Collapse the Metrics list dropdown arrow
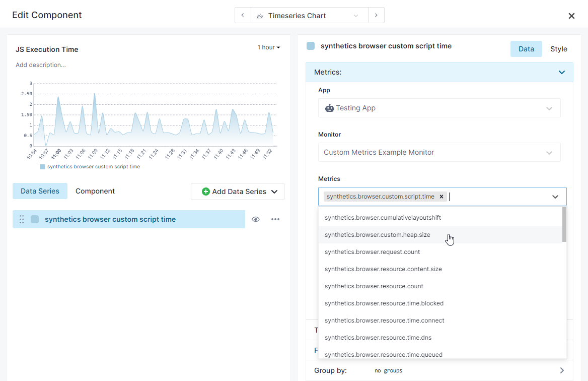 click(555, 197)
